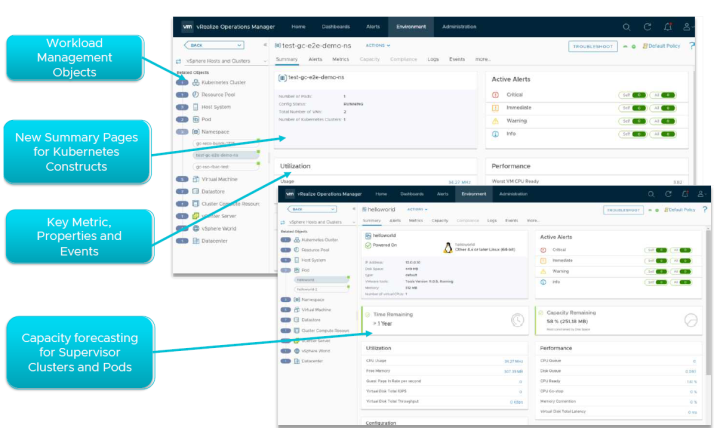Expand the Namespace node in the upper object tree
This screenshot has width=714, height=428.
[x=183, y=130]
